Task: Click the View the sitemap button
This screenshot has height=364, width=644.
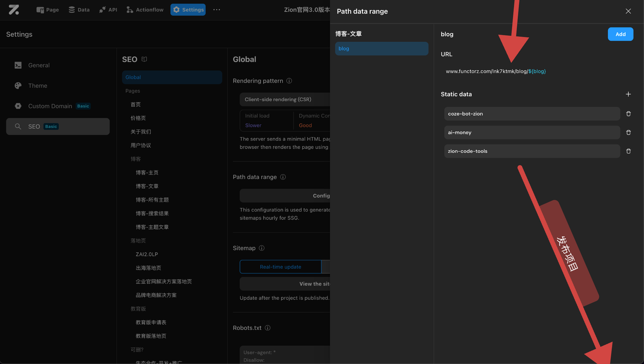Action: point(285,284)
